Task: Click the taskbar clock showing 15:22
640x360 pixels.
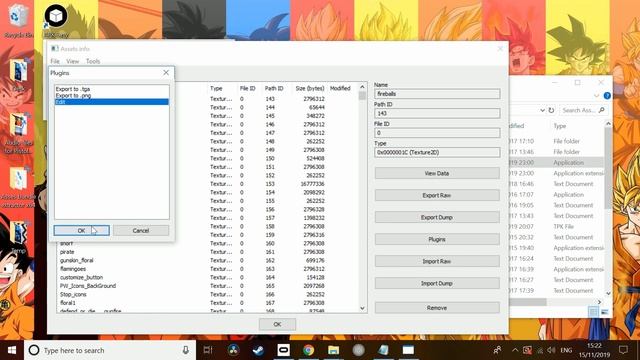Action: pyautogui.click(x=594, y=350)
